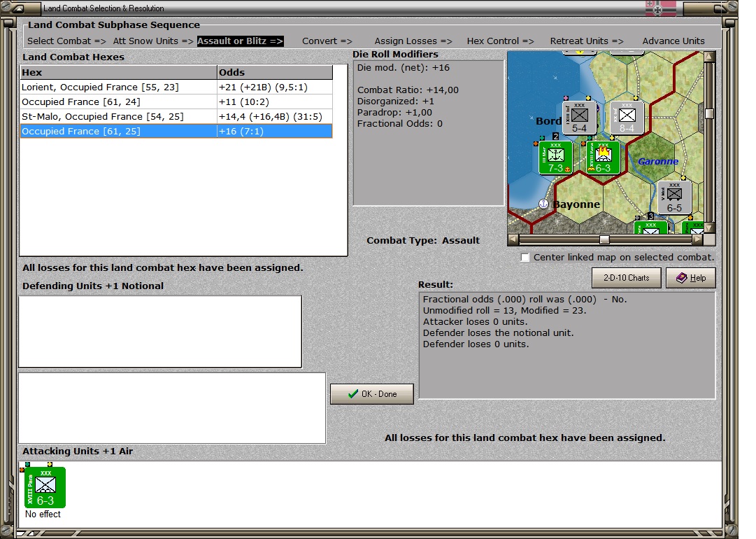Click Combat Ratio: +14,00 modifier line
Screen dimensions: 756x539
(408, 90)
